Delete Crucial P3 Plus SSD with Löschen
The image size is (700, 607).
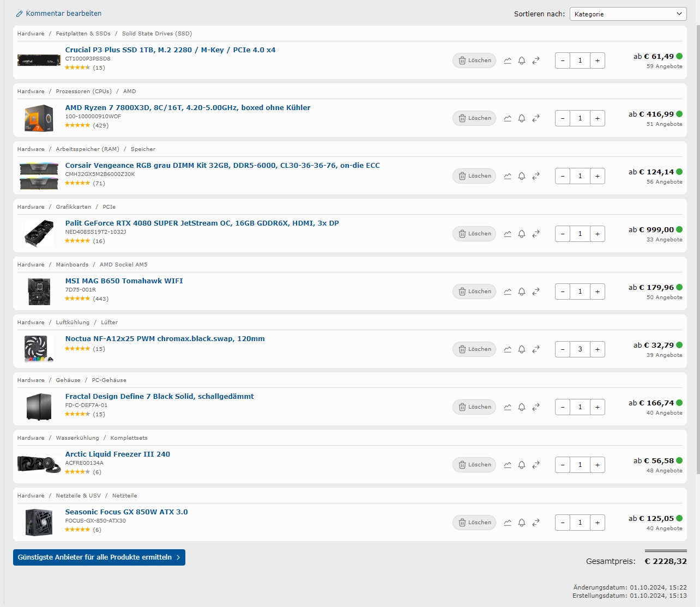point(474,60)
